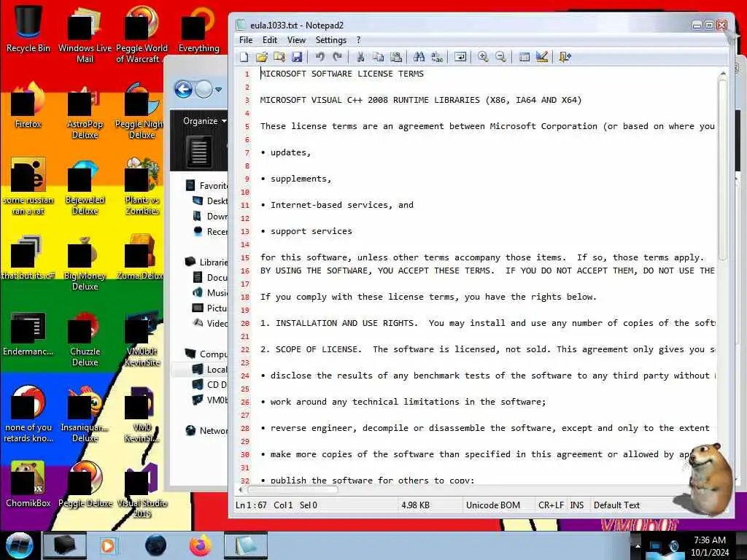This screenshot has width=747, height=560.
Task: Select the Local Disk entry in Explorer
Action: tap(209, 369)
